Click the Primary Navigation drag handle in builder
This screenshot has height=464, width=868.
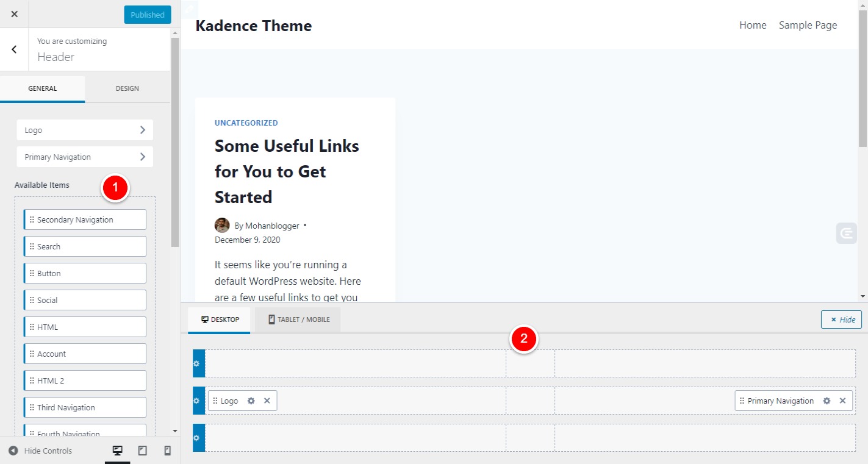point(742,401)
